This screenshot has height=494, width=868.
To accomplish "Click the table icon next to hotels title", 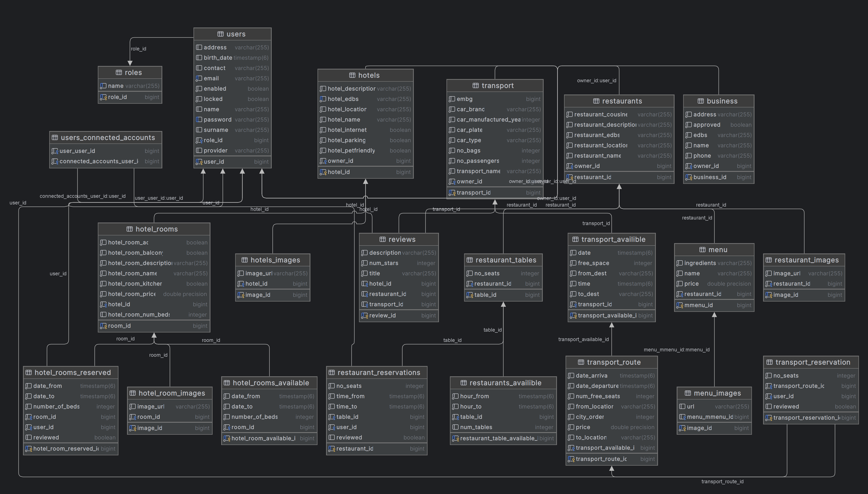I will (352, 75).
